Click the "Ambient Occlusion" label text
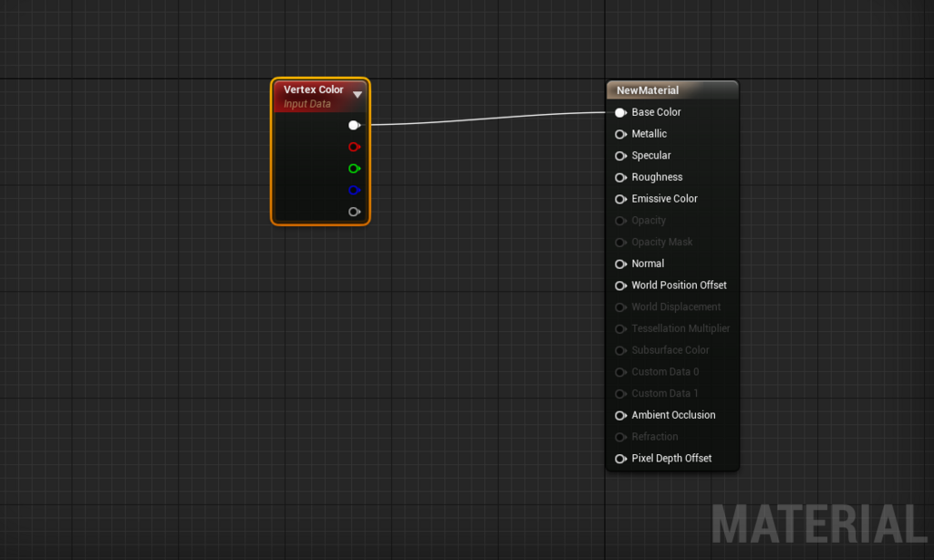Image resolution: width=934 pixels, height=560 pixels. point(673,415)
